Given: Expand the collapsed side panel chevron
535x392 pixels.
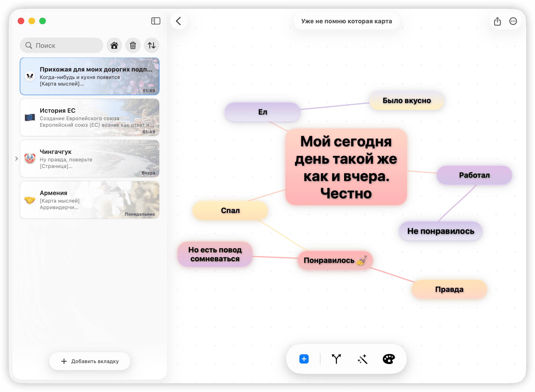Looking at the screenshot, I should (x=16, y=158).
